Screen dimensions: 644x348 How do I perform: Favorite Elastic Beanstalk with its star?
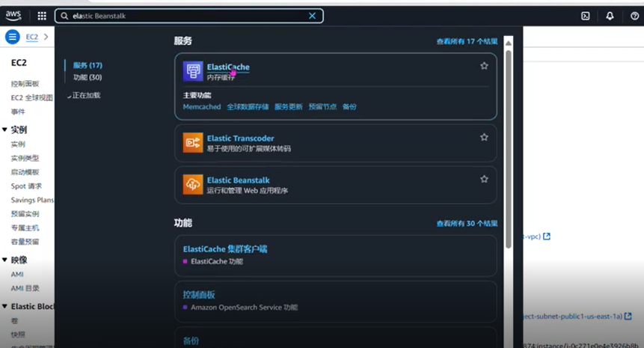point(484,179)
